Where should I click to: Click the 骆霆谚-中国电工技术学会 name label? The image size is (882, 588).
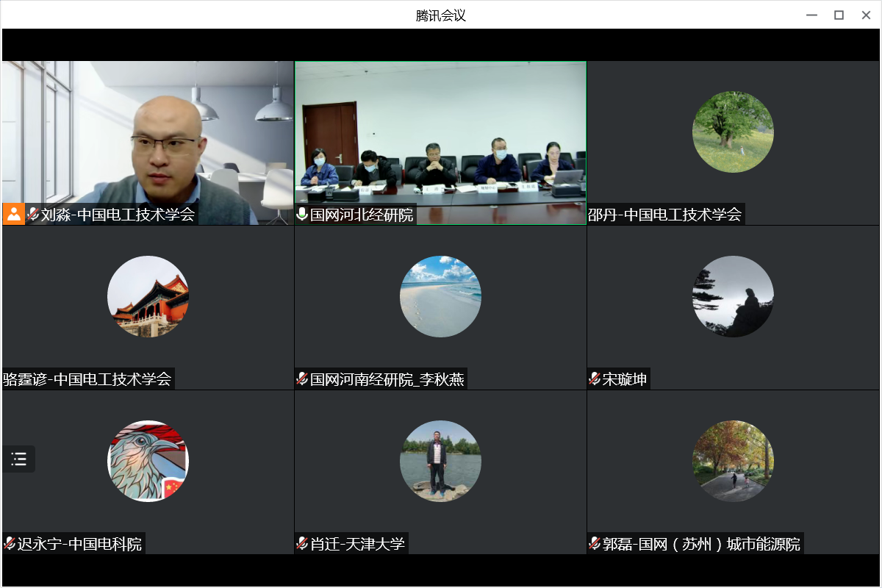click(88, 379)
